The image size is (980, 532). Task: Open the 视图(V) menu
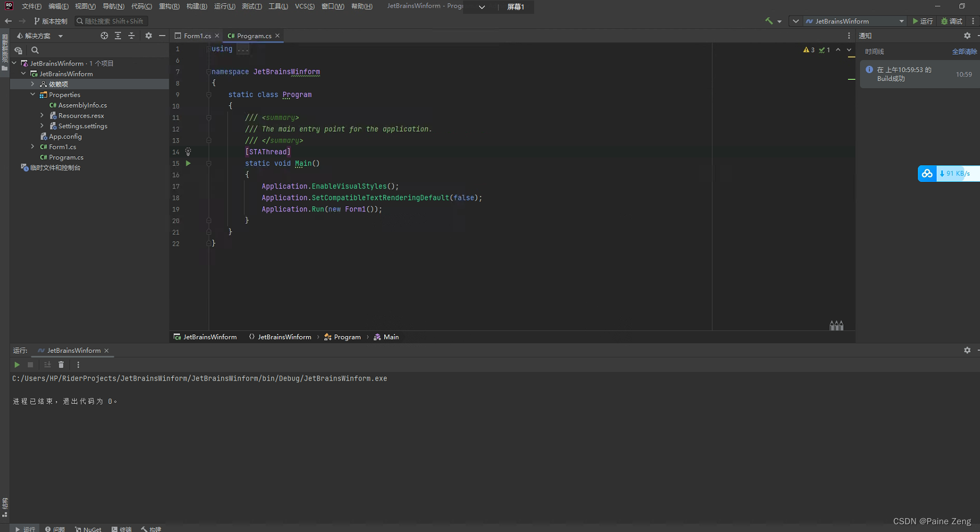pos(86,7)
